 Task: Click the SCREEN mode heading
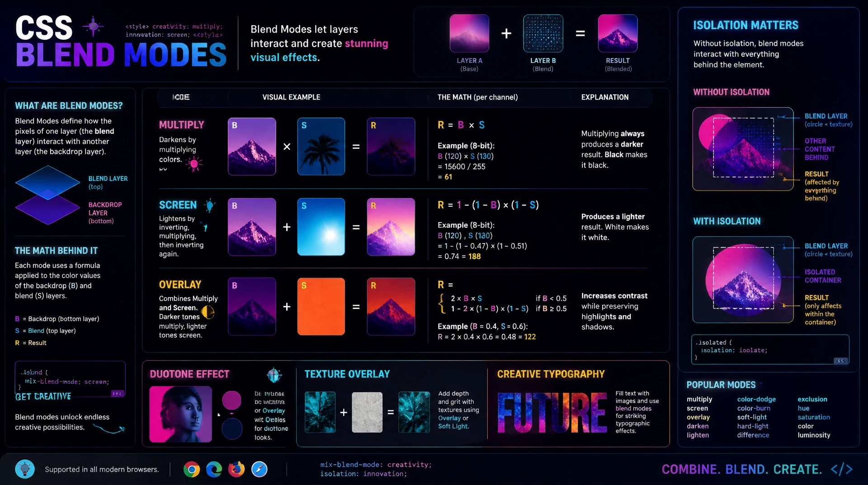(x=178, y=205)
